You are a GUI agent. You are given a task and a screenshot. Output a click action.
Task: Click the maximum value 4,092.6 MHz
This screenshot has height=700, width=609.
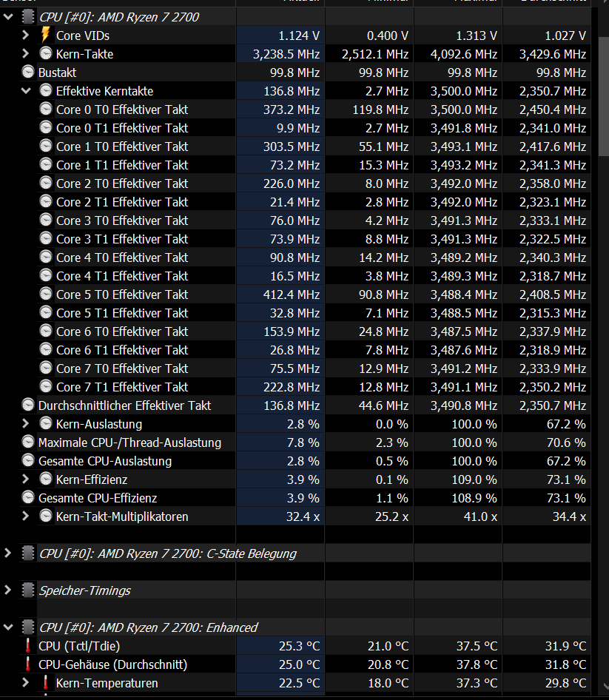(x=464, y=55)
